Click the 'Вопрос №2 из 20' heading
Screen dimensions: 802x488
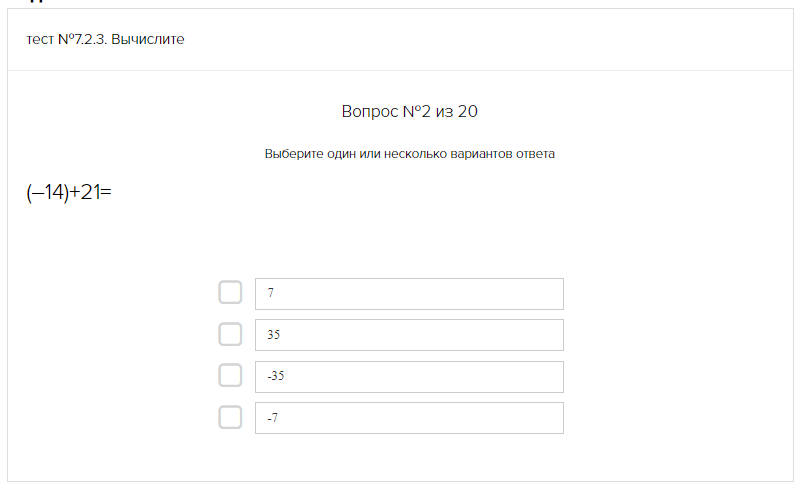pyautogui.click(x=409, y=111)
